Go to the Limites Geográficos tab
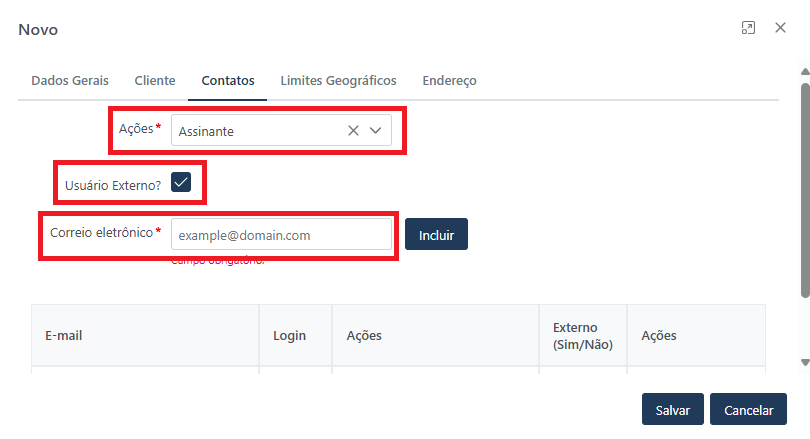Screen dimensions: 810x439 coord(338,80)
